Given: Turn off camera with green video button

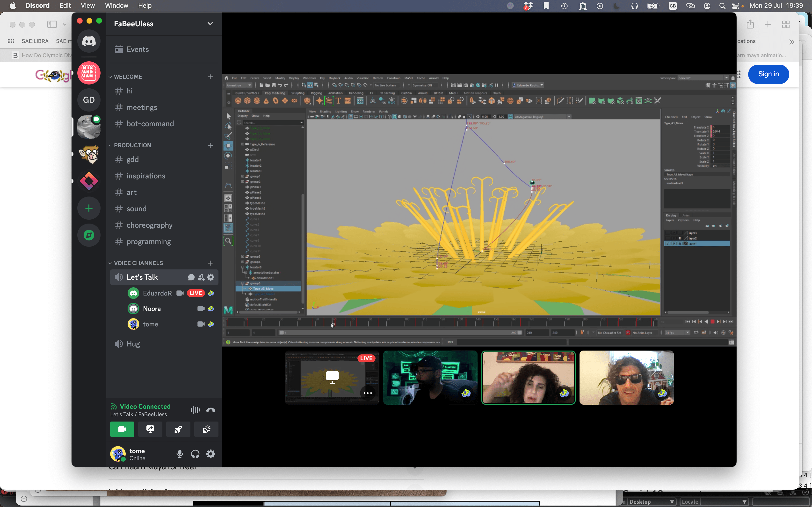Looking at the screenshot, I should click(122, 429).
